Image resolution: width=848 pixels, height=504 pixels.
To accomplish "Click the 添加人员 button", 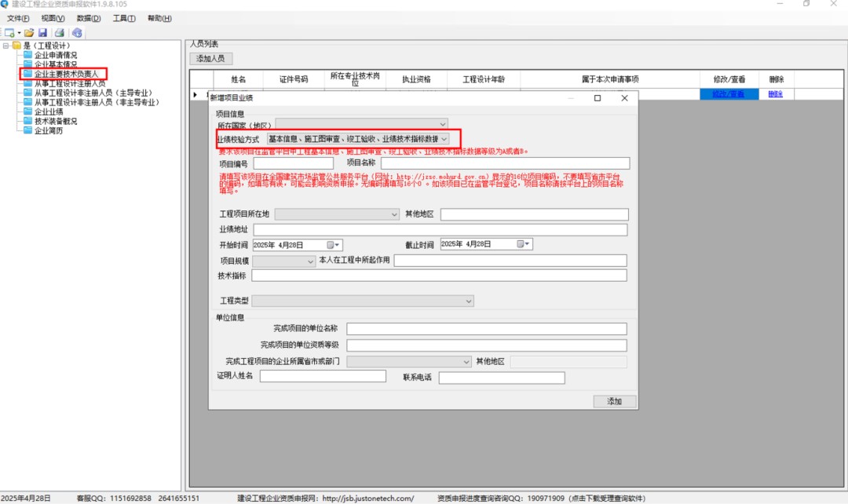I will click(x=210, y=59).
